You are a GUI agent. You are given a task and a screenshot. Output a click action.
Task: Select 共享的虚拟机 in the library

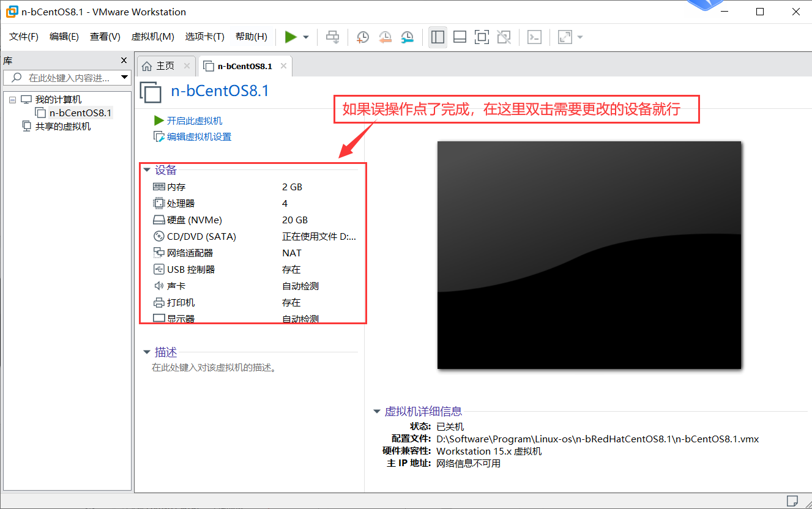coord(63,126)
